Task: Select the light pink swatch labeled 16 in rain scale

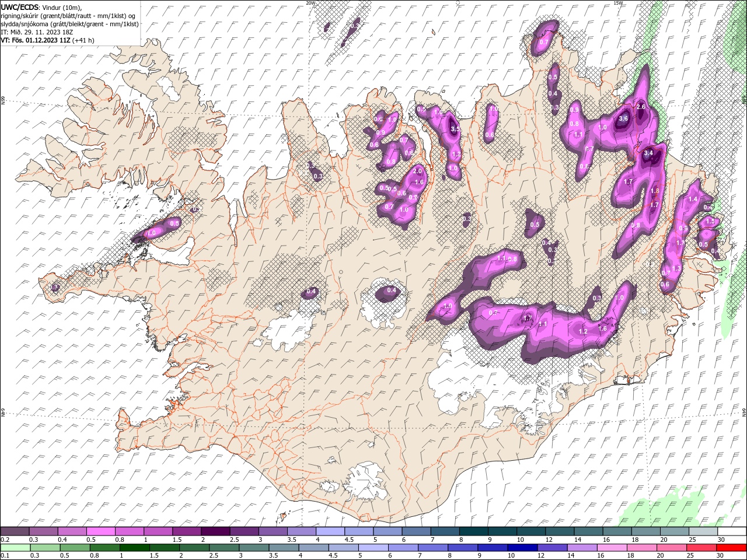Action: [x=612, y=548]
